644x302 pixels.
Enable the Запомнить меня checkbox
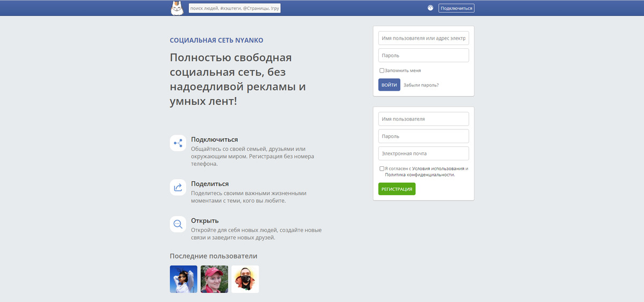coord(382,70)
